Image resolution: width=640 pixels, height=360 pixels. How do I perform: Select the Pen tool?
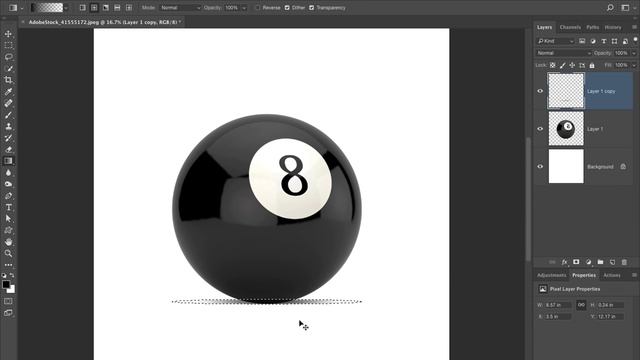(x=8, y=196)
